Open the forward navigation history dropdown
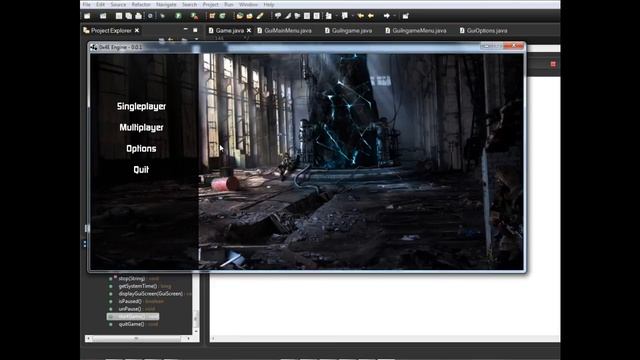 pos(394,16)
